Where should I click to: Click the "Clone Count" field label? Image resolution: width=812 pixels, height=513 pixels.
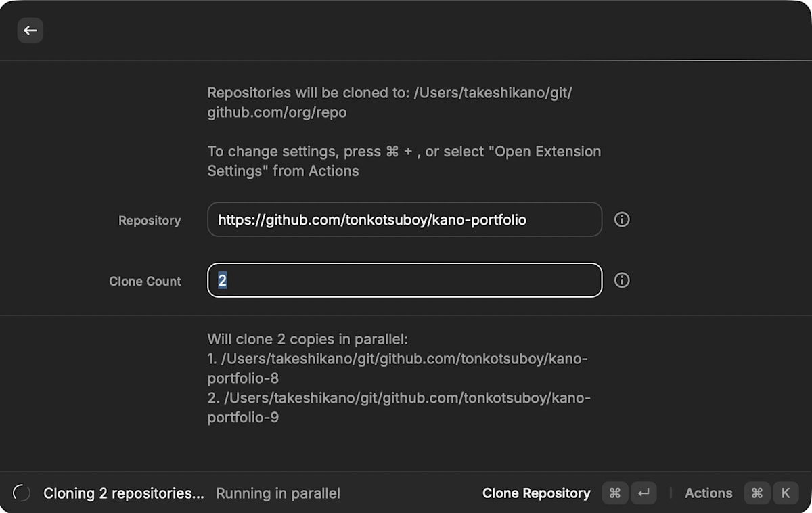pos(145,282)
